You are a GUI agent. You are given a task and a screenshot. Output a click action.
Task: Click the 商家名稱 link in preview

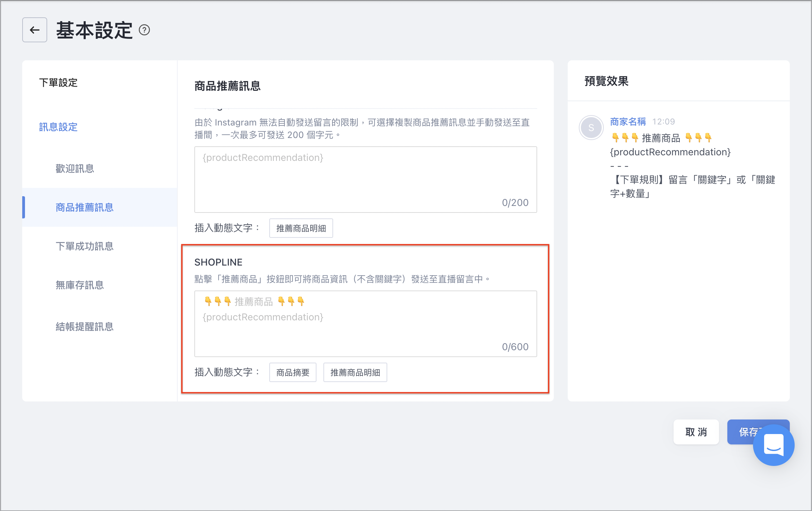click(628, 122)
